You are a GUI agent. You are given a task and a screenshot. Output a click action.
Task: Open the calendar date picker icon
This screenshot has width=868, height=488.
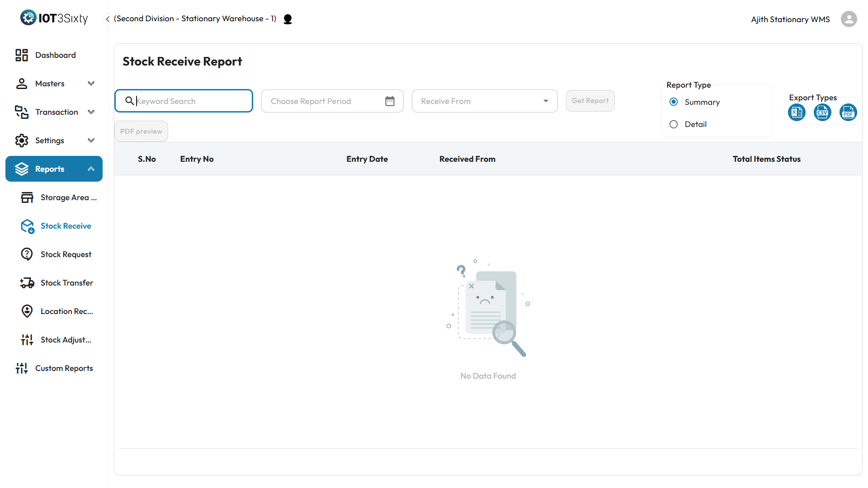(390, 101)
